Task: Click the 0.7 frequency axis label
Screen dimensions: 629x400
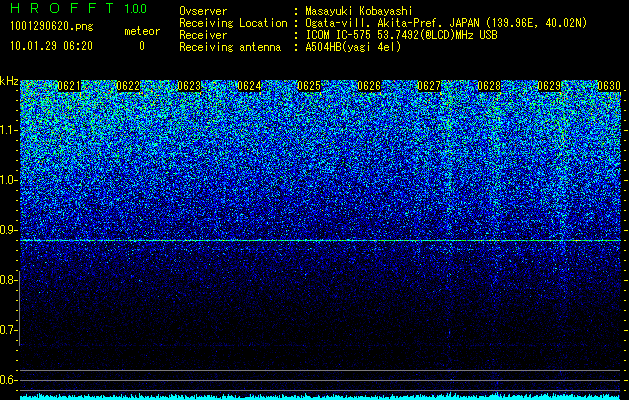Action: (x=8, y=330)
